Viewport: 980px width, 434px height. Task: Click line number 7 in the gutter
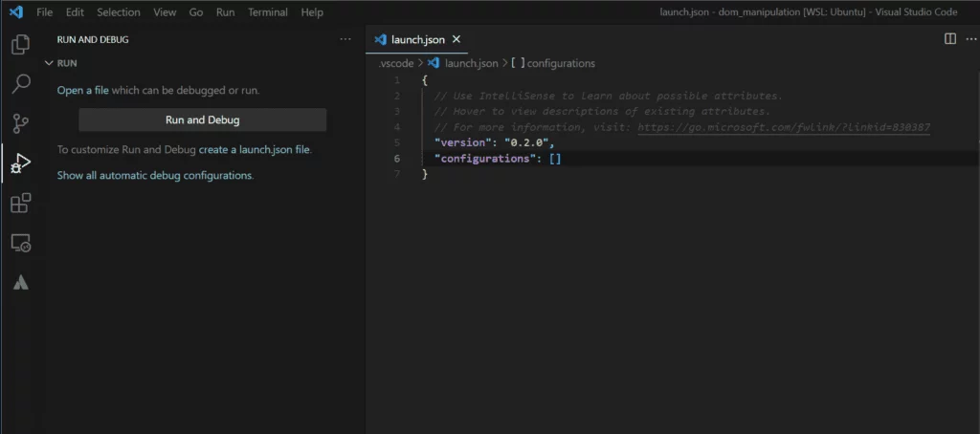(396, 174)
